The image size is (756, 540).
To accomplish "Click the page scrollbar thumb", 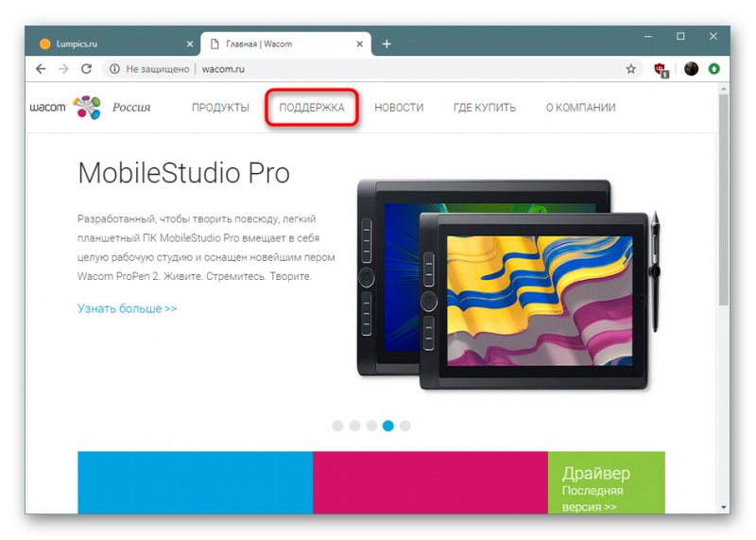I will (723, 200).
